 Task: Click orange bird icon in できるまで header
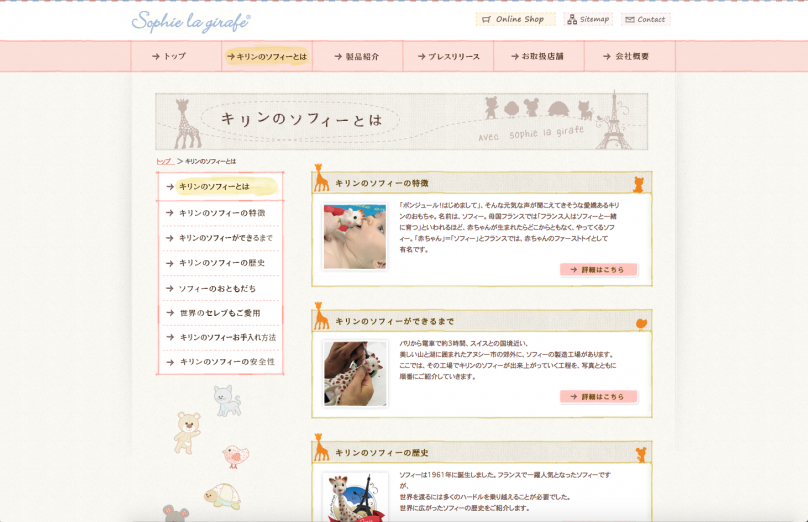(x=641, y=324)
